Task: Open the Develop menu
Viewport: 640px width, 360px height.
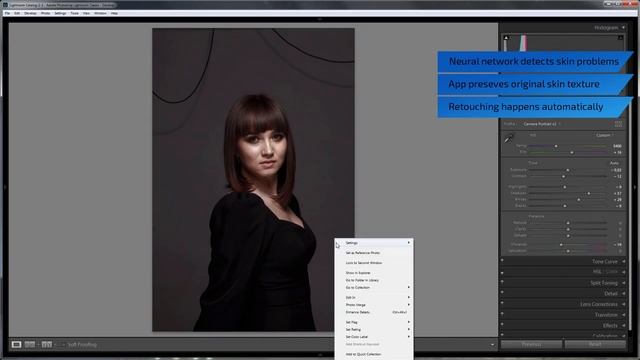Action: pyautogui.click(x=30, y=13)
